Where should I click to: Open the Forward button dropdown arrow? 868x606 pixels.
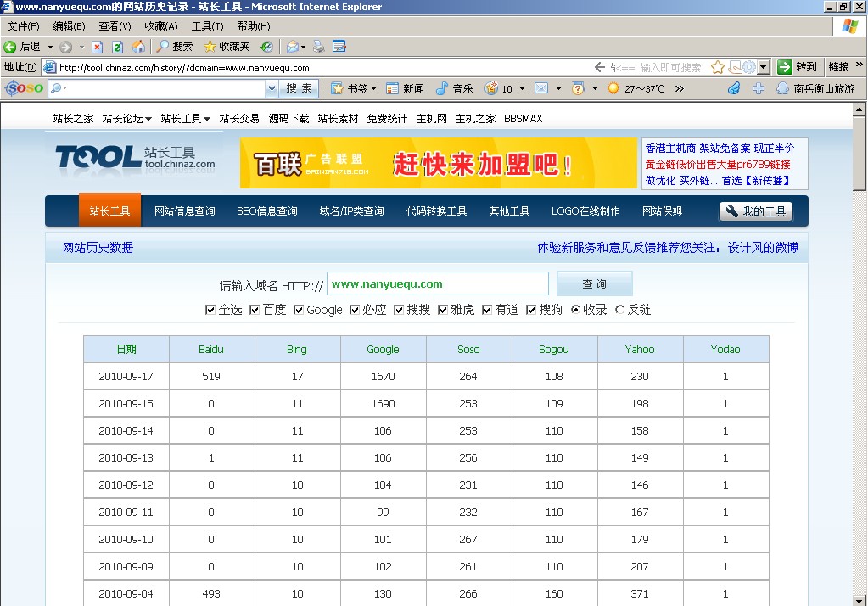click(x=82, y=47)
